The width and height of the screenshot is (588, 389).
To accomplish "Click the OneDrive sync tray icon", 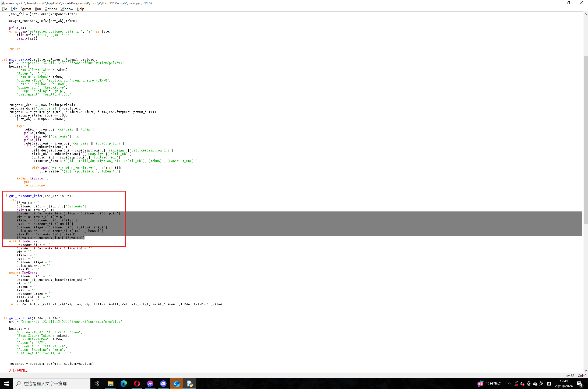I will (x=535, y=384).
